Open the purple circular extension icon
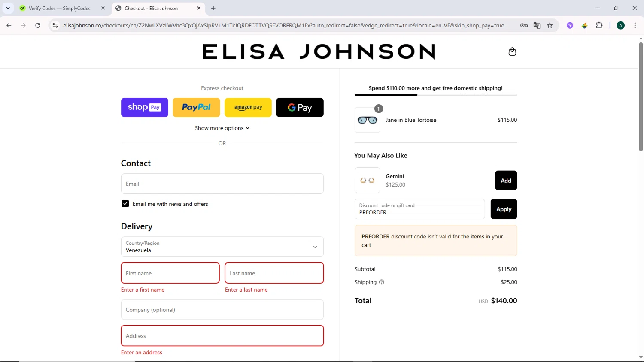This screenshot has height=362, width=644. [570, 25]
